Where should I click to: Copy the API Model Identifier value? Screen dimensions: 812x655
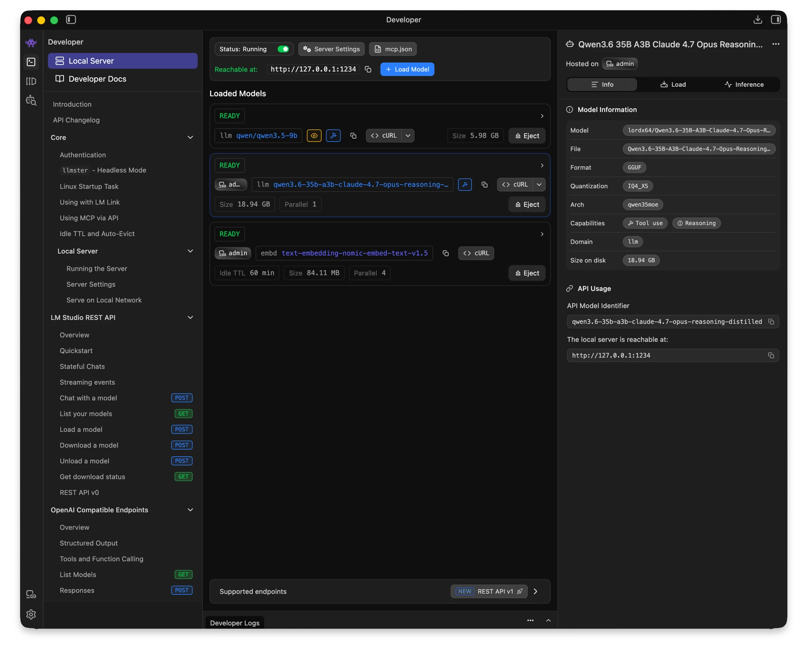(771, 322)
